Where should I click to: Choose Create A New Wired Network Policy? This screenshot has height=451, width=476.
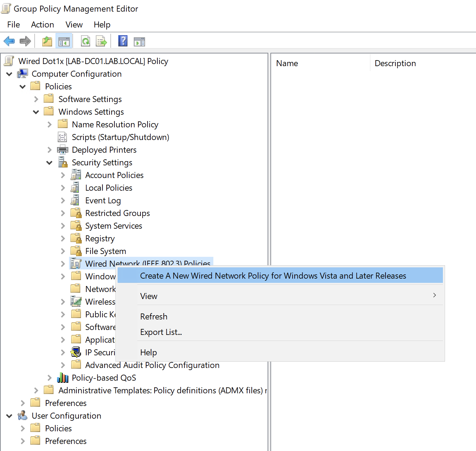tap(273, 276)
